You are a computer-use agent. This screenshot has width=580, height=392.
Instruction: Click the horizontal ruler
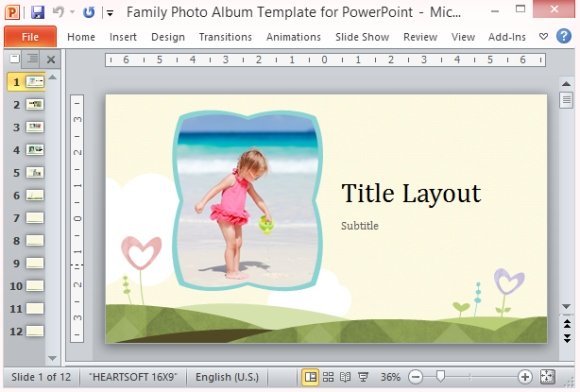tap(326, 60)
